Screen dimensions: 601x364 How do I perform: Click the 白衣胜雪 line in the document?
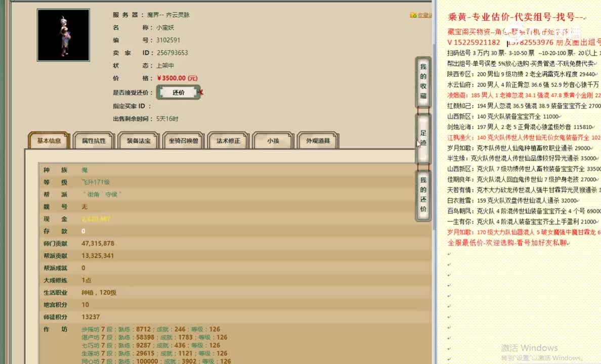513,200
